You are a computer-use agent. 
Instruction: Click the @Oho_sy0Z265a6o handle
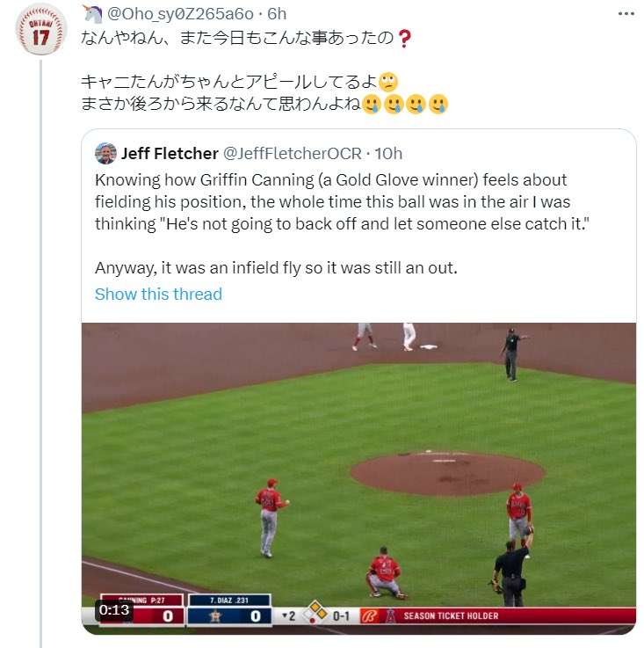pyautogui.click(x=180, y=14)
